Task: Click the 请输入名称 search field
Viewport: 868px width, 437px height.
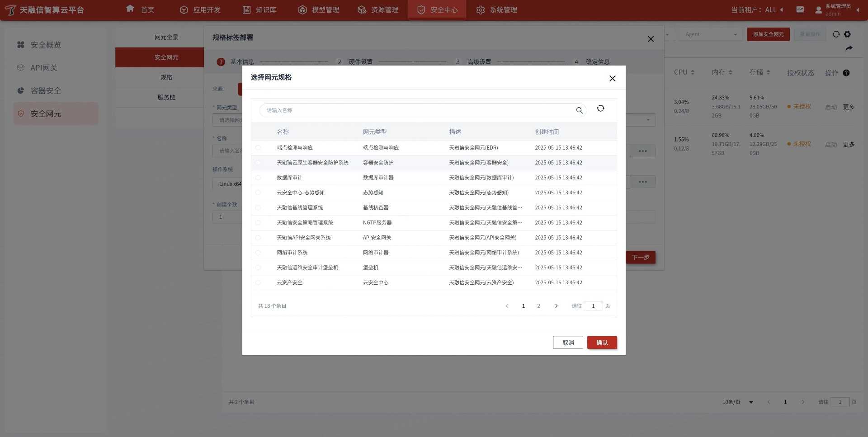Action: point(416,110)
